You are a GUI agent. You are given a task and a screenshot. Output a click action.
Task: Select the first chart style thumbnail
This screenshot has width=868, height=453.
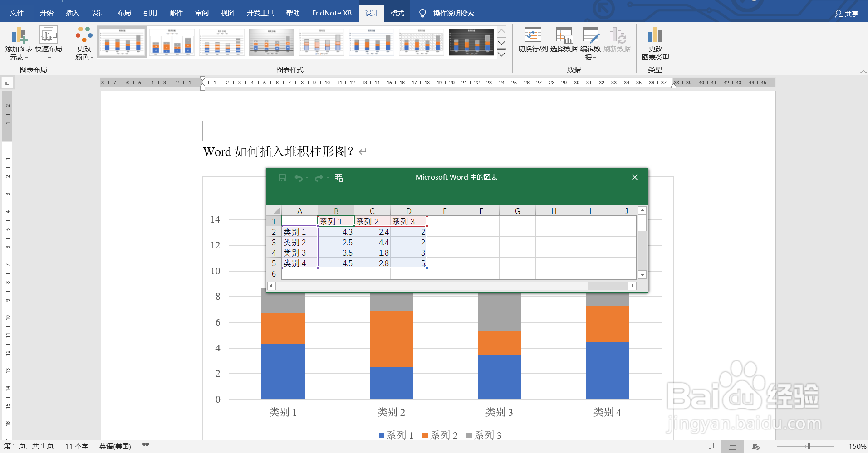[x=122, y=42]
